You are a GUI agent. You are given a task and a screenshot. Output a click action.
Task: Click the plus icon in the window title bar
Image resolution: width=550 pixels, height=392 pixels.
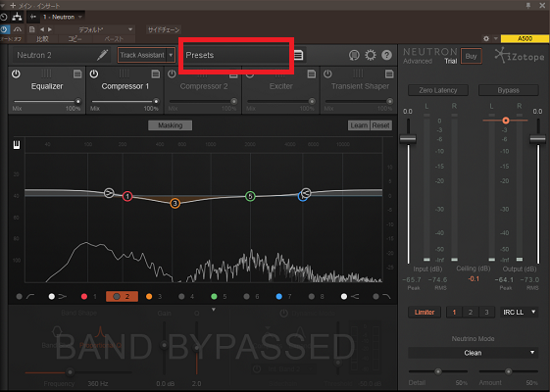point(13,5)
